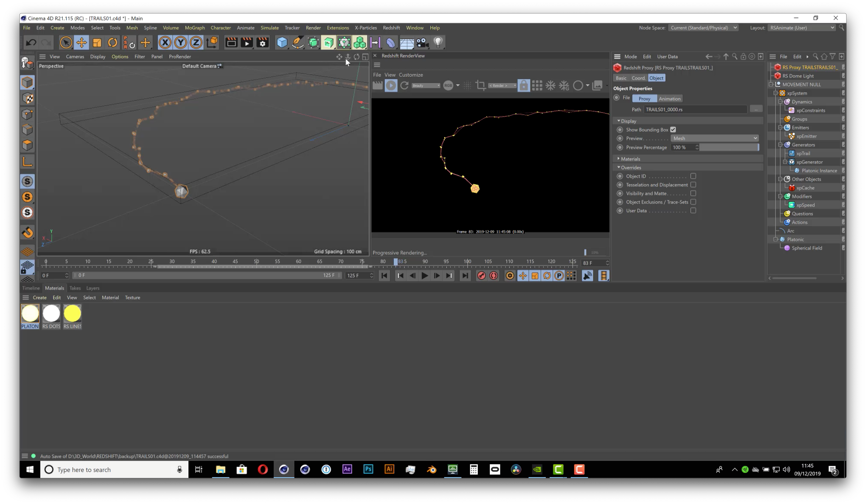Select the Live Selection tool

pos(66,43)
